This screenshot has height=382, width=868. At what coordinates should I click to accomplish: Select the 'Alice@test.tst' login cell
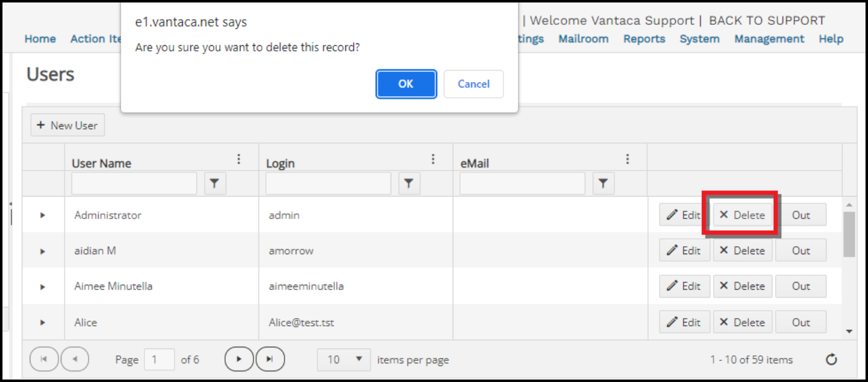[356, 322]
